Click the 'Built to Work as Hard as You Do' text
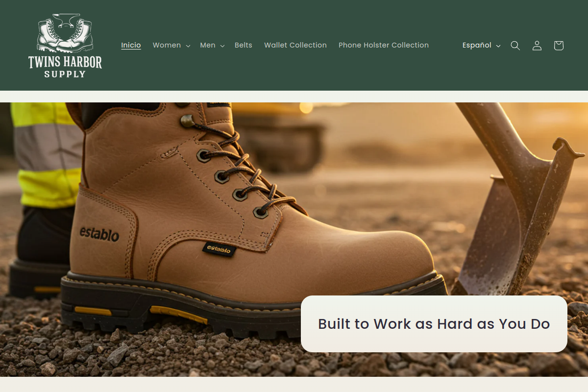 coord(434,324)
